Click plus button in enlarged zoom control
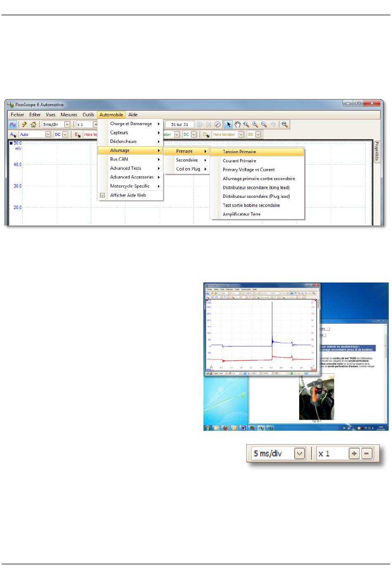Viewport: 392px width, 579px height. click(x=354, y=453)
